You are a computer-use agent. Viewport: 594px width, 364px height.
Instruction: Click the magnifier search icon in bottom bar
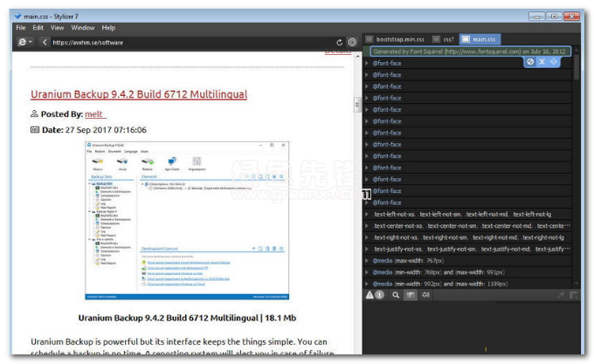pyautogui.click(x=395, y=296)
